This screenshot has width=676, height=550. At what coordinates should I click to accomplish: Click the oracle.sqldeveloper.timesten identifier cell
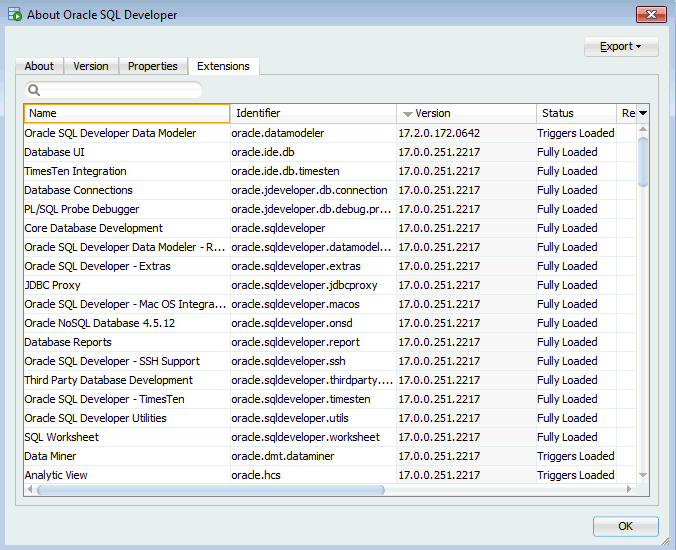point(313,399)
